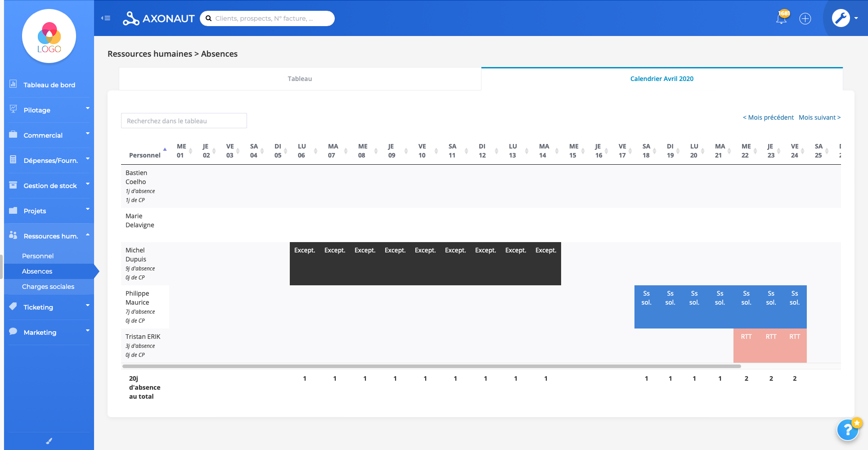868x450 pixels.
Task: Switch to the Tableau tab
Action: [300, 78]
